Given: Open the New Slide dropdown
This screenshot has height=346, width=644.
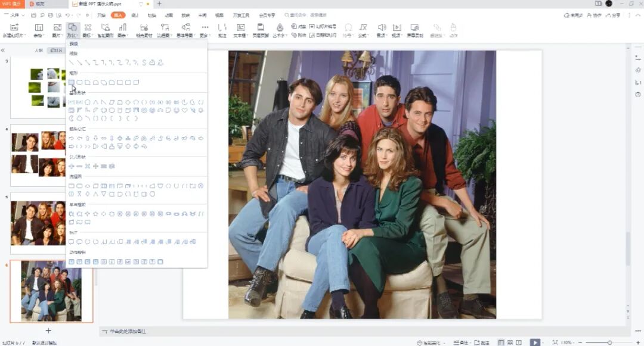Looking at the screenshot, I should (x=14, y=36).
